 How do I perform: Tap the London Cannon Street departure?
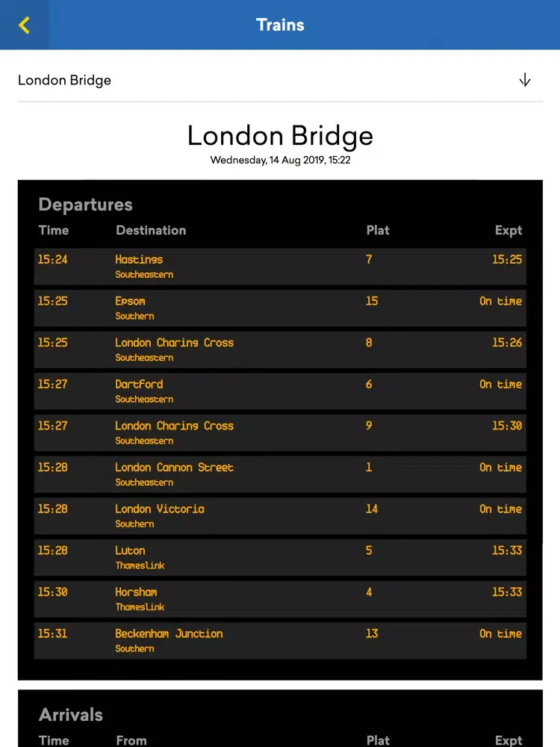click(280, 474)
